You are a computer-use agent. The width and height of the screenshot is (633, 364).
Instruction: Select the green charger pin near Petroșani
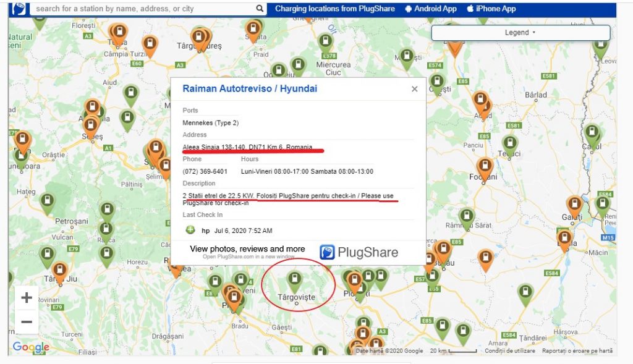pyautogui.click(x=107, y=210)
